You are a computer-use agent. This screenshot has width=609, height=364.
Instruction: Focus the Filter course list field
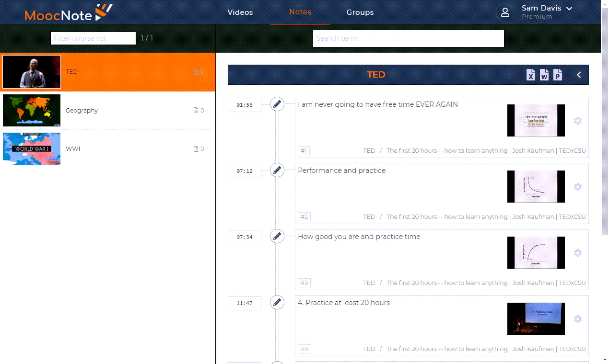click(94, 38)
